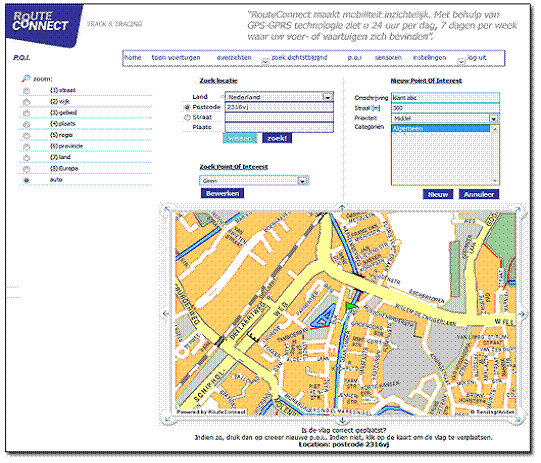
Task: Expand the Zoek Point Of Interest dropdown
Action: [x=303, y=180]
